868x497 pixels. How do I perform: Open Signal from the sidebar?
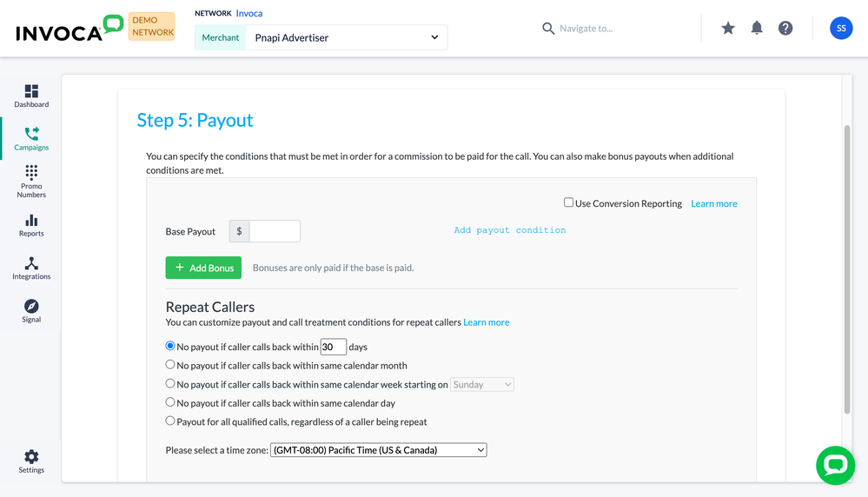pos(31,311)
